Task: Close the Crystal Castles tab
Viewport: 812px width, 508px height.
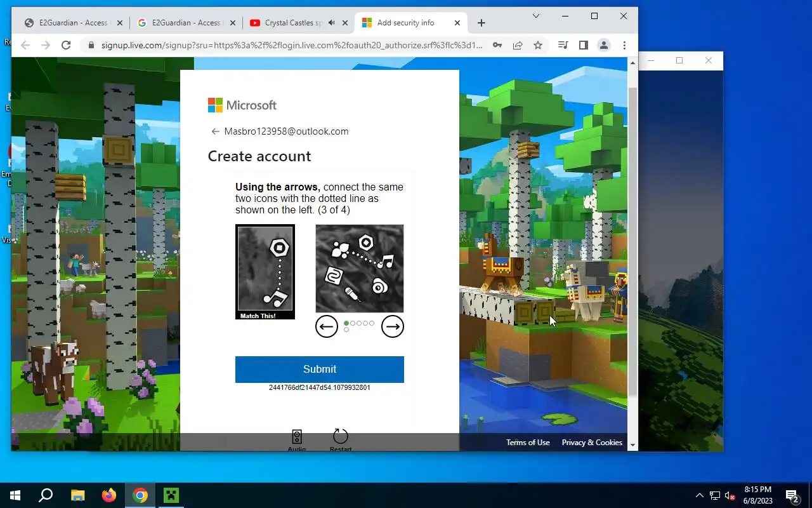Action: [x=345, y=23]
